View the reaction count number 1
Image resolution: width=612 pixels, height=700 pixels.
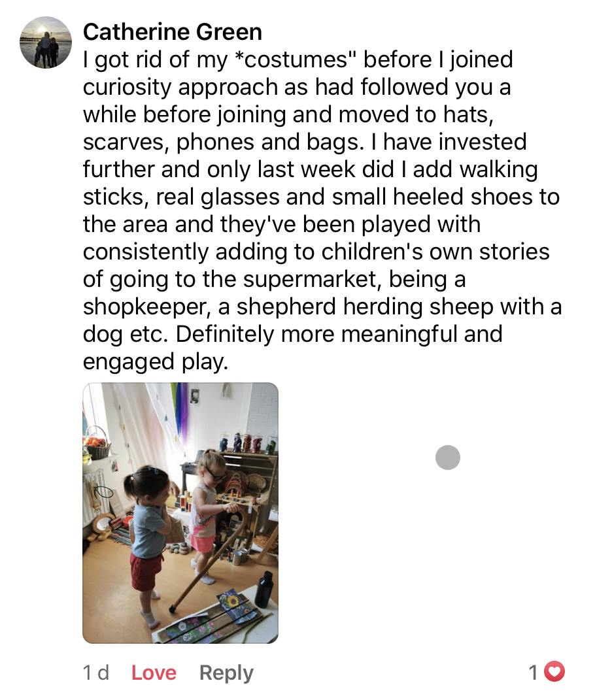pos(534,672)
